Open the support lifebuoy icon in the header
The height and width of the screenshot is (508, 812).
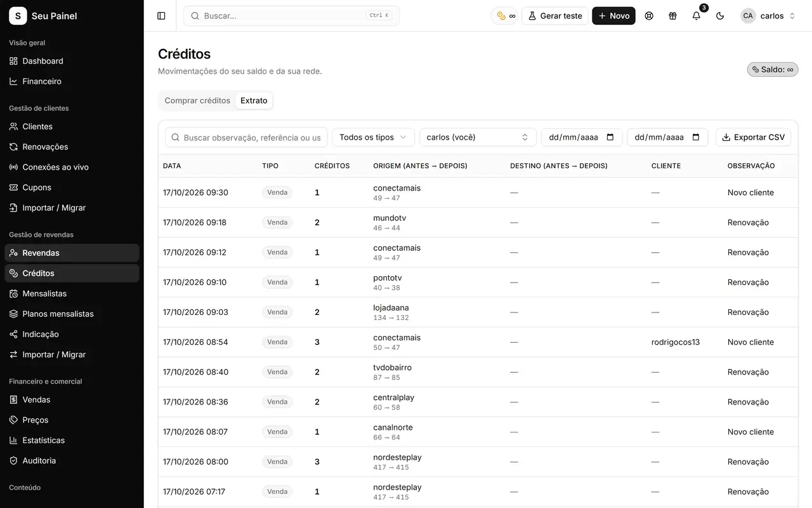pyautogui.click(x=649, y=16)
